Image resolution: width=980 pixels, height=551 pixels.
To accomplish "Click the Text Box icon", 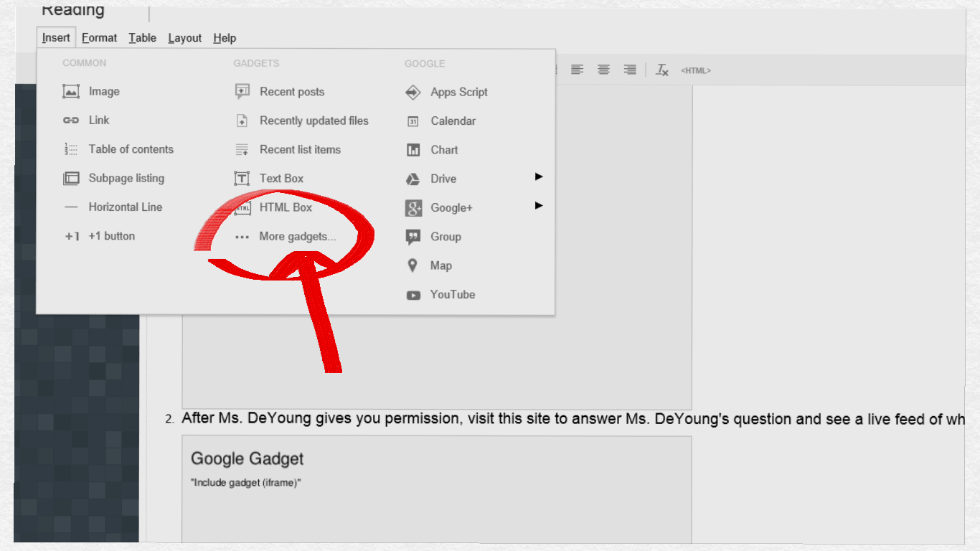I will (x=242, y=178).
